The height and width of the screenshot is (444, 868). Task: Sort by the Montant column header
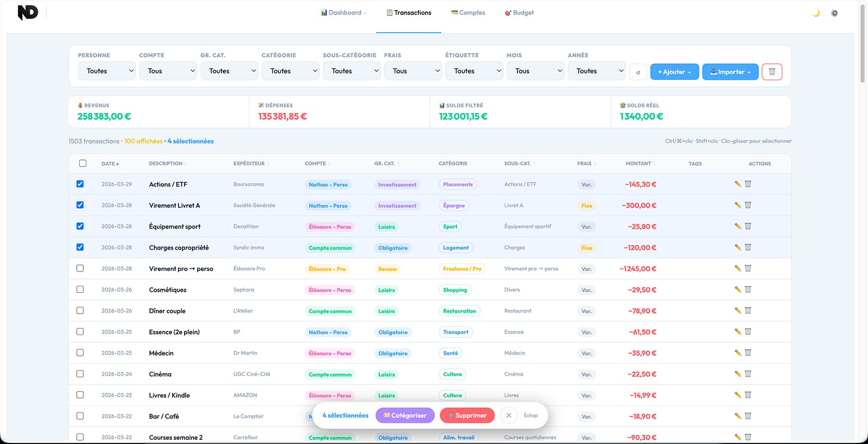click(x=640, y=164)
